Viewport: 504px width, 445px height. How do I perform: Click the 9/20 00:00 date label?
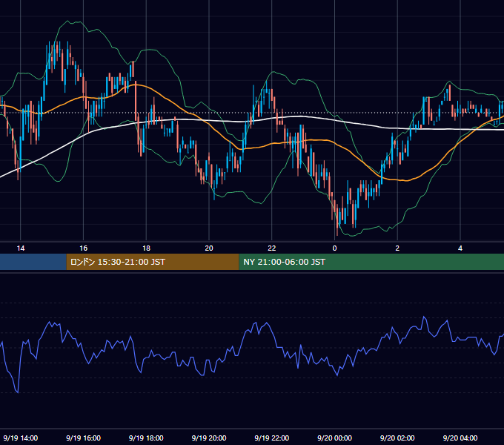(x=334, y=438)
